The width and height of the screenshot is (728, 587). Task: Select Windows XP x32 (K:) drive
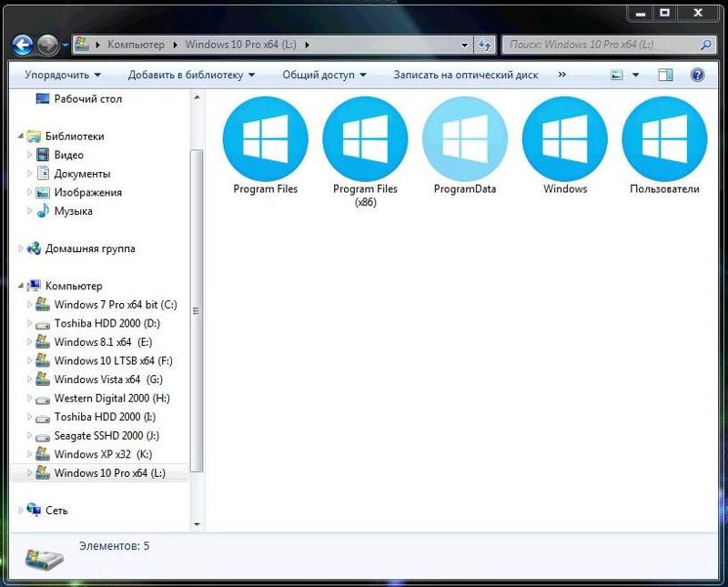103,454
